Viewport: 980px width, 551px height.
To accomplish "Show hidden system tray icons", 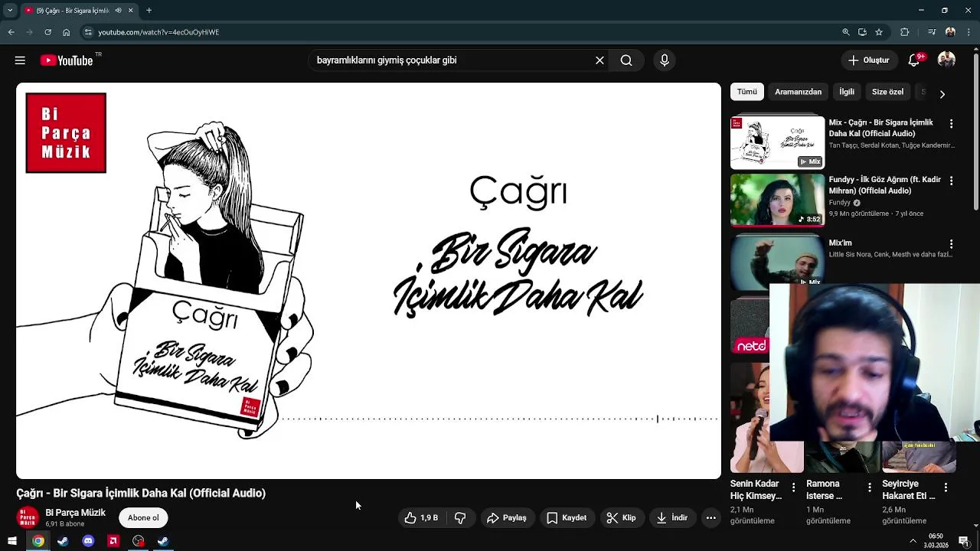I will 913,541.
